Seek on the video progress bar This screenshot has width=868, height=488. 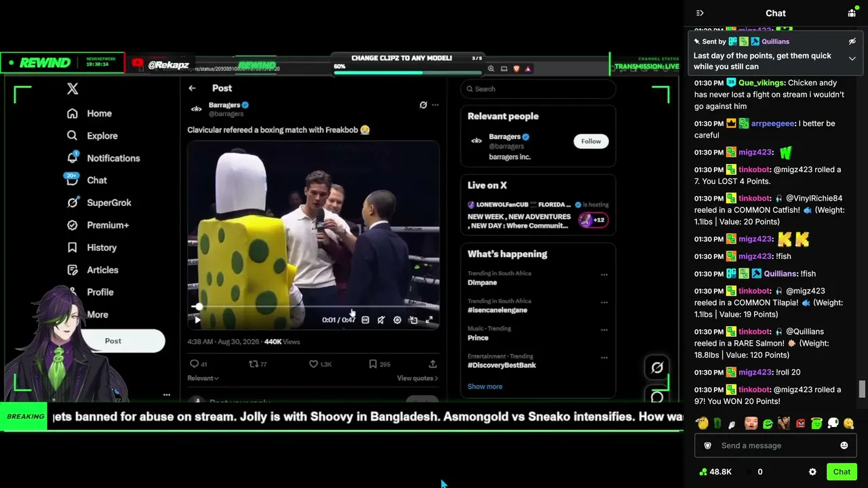click(x=313, y=307)
